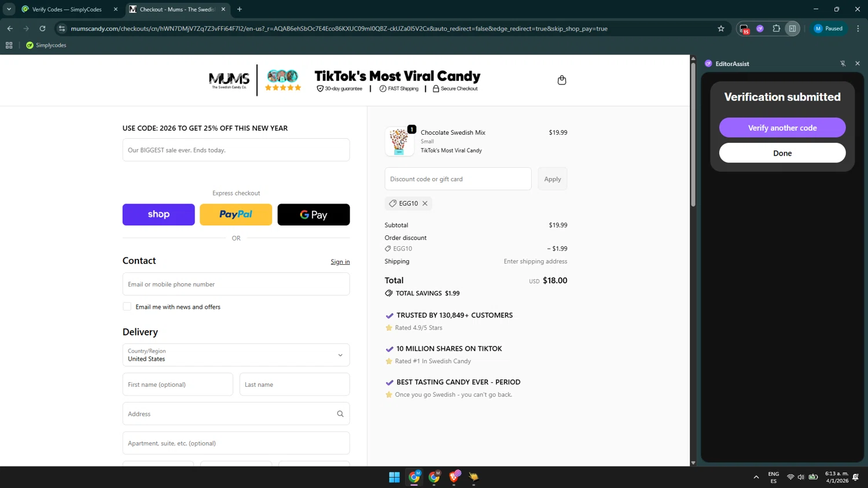This screenshot has width=868, height=488.
Task: Open the Brave browser taskbar icon
Action: 454,477
